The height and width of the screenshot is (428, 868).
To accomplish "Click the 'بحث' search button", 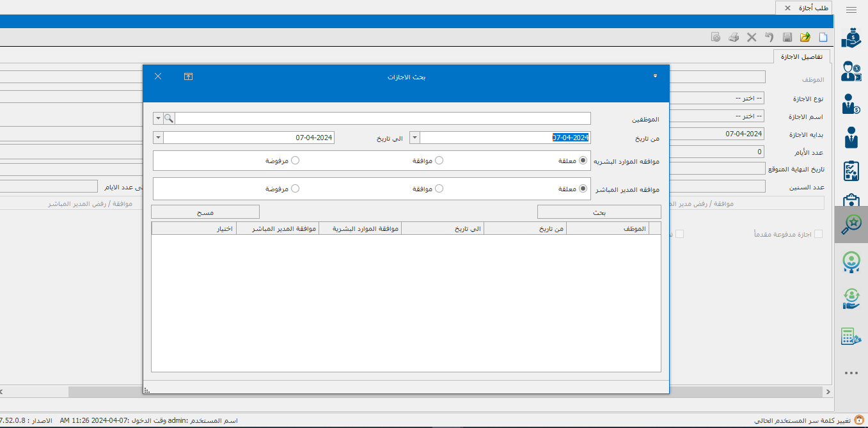I will click(x=599, y=212).
